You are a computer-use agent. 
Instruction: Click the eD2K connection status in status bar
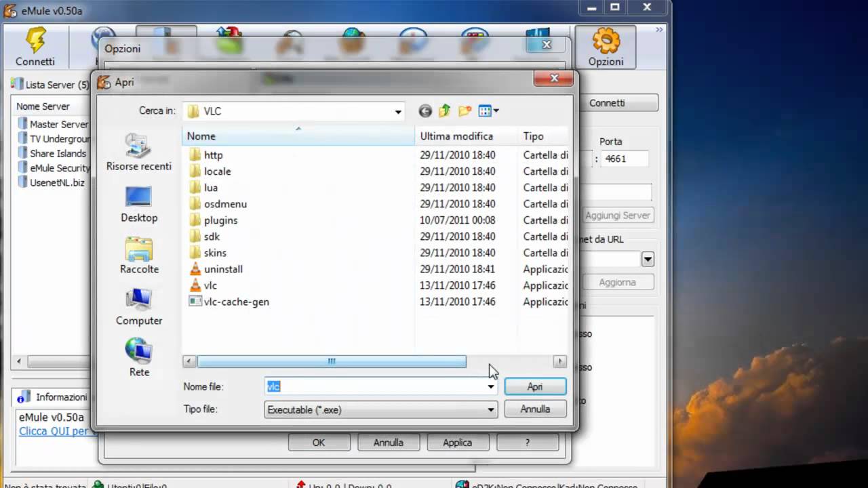tap(547, 485)
